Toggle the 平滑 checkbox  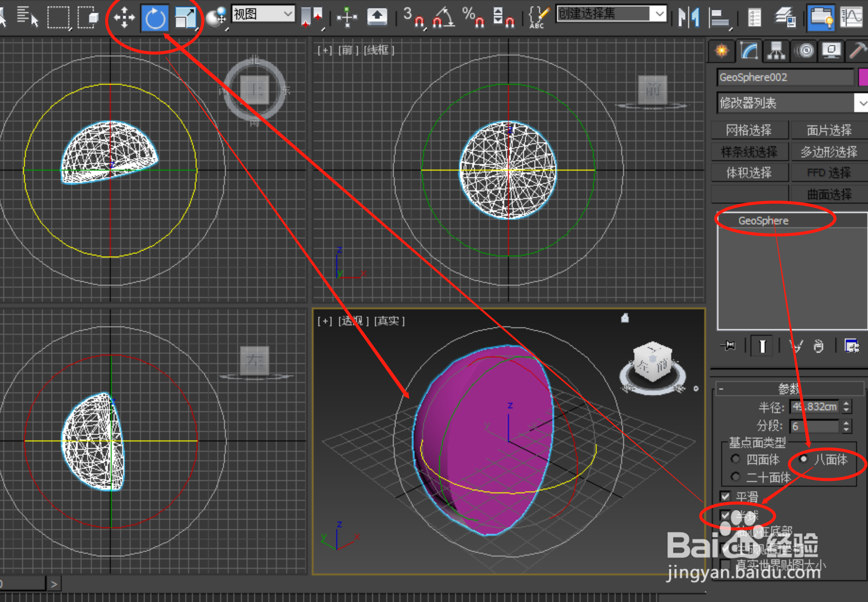point(725,496)
